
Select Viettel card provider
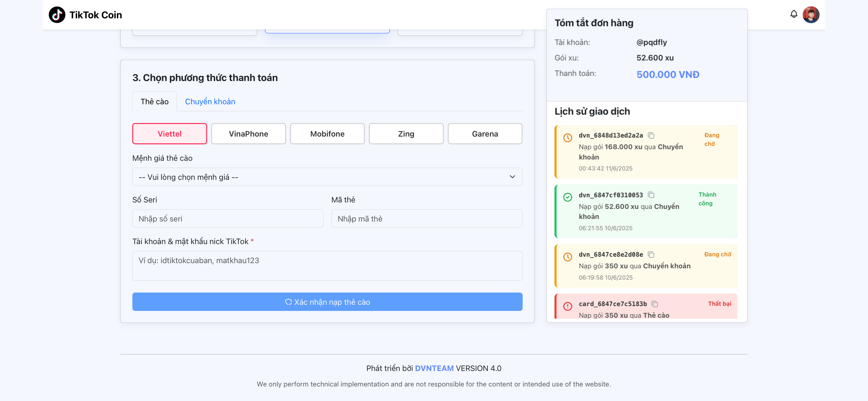click(x=170, y=134)
